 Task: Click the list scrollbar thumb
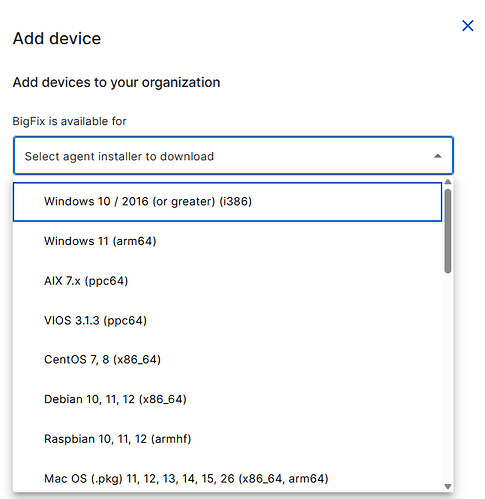pos(448,231)
